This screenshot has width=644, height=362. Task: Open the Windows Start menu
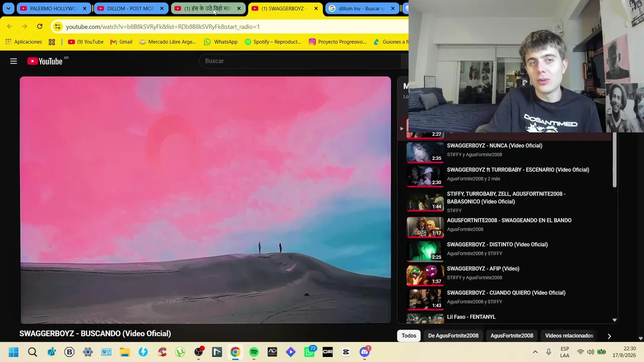[14, 352]
